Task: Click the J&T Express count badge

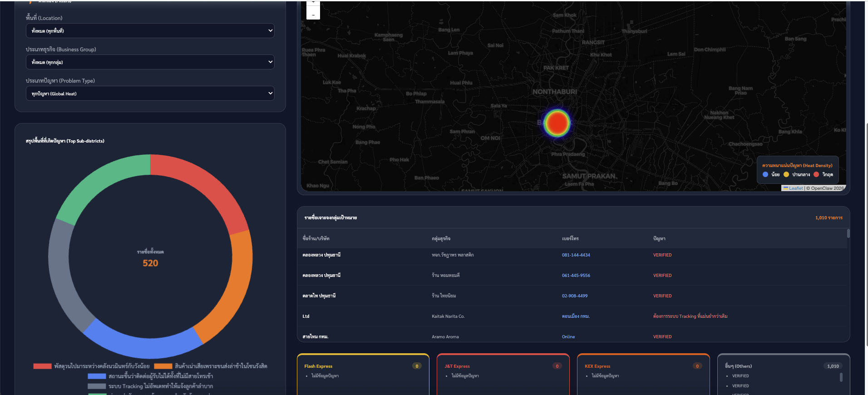Action: (557, 366)
